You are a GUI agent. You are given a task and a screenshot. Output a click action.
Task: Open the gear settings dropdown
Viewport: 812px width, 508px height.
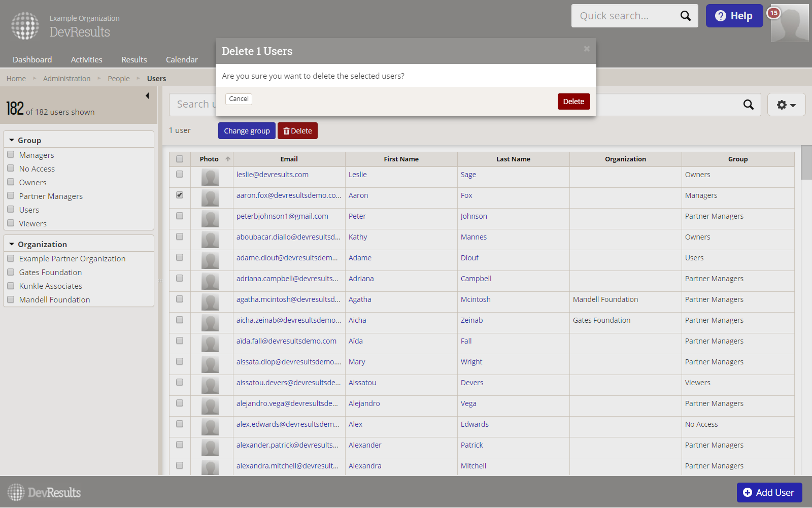[786, 105]
